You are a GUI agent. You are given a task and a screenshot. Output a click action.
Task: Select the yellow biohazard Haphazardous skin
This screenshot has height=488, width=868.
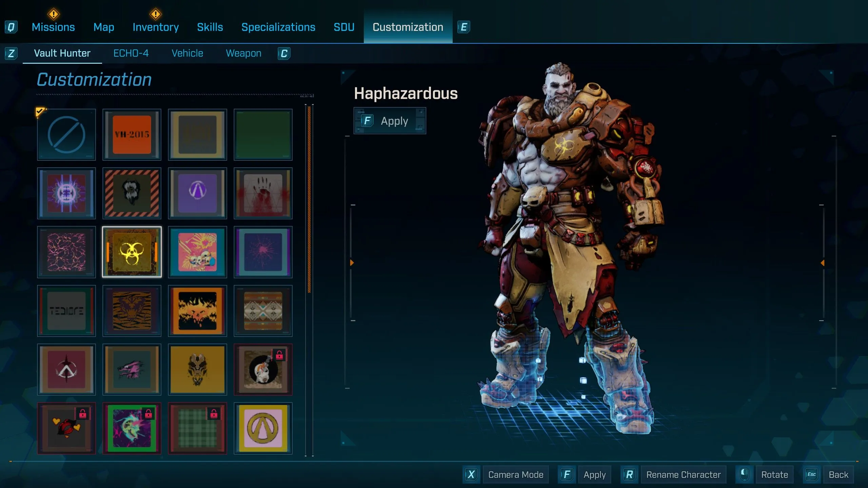(132, 252)
